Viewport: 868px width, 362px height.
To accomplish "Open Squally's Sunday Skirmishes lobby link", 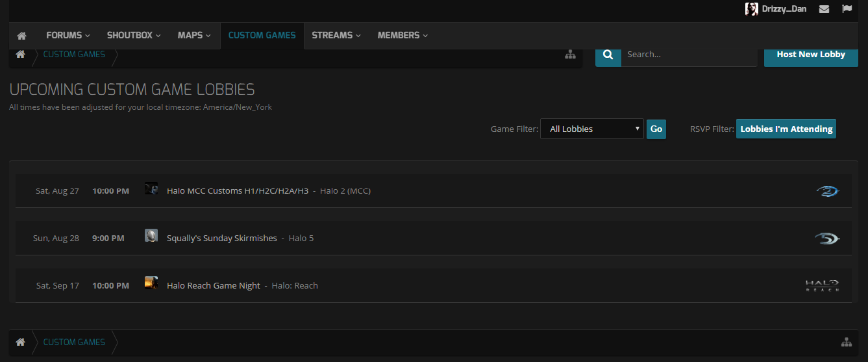I will point(221,238).
